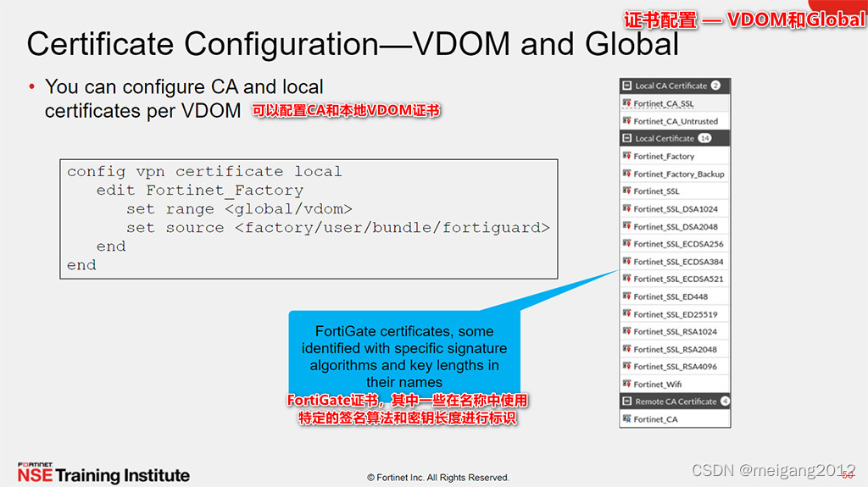The height and width of the screenshot is (487, 868).
Task: Click the Fortinet_SSL_DSA2048 certificate icon
Action: [626, 226]
